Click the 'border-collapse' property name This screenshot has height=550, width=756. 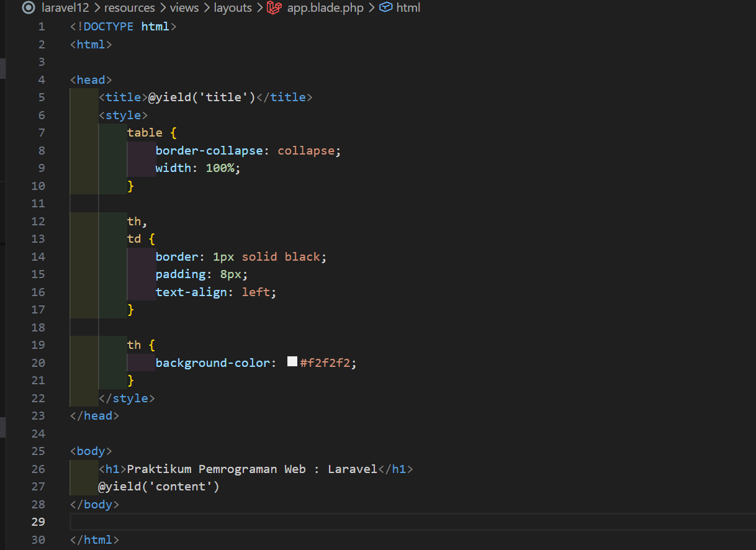tap(209, 151)
